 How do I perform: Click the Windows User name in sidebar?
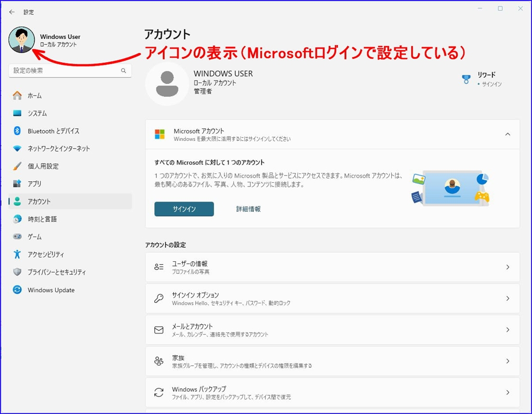60,36
